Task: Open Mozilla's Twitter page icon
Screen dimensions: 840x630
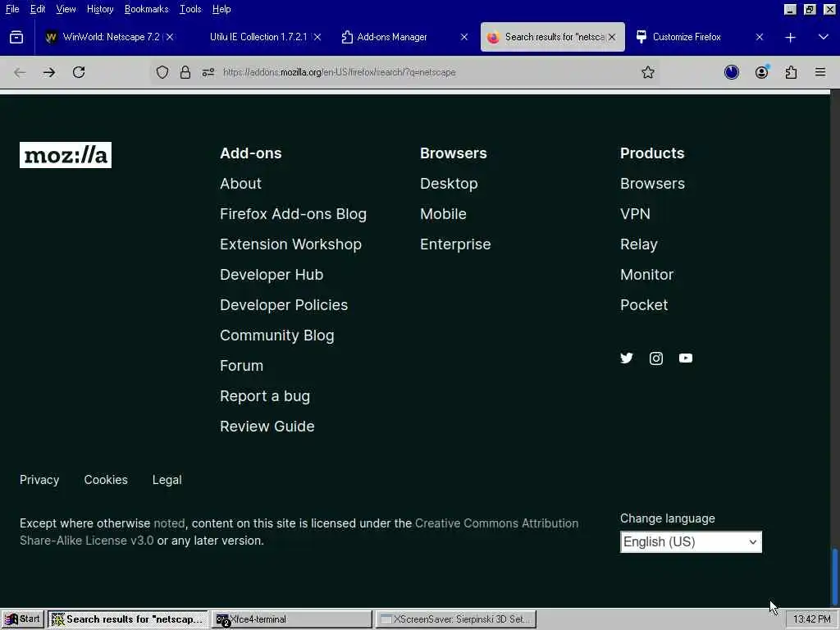Action: [626, 358]
